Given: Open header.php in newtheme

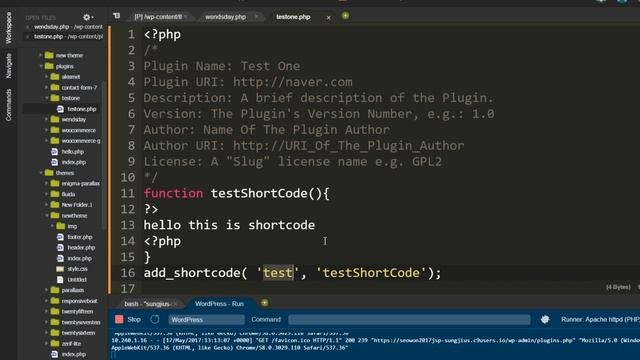Looking at the screenshot, I should coord(81,247).
